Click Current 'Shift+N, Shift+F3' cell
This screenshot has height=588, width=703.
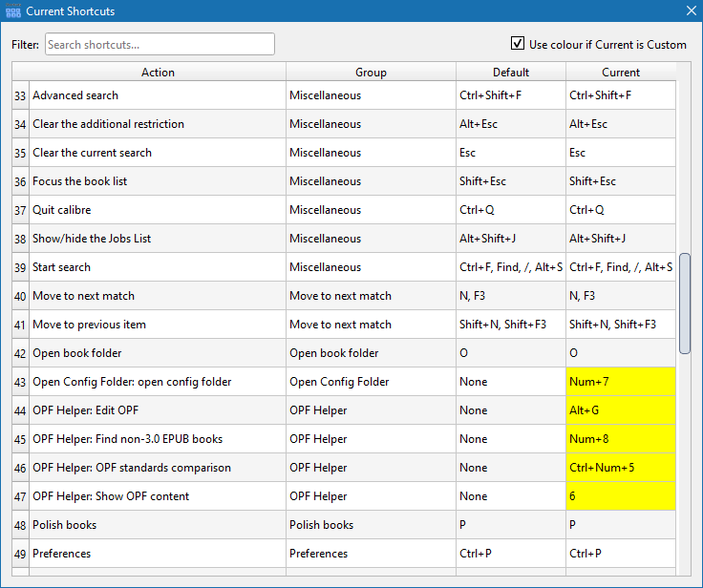coord(621,324)
